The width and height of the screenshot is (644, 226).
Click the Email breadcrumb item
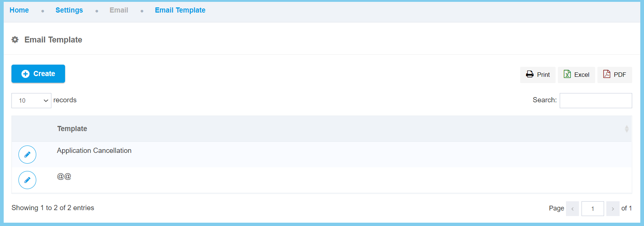[119, 10]
